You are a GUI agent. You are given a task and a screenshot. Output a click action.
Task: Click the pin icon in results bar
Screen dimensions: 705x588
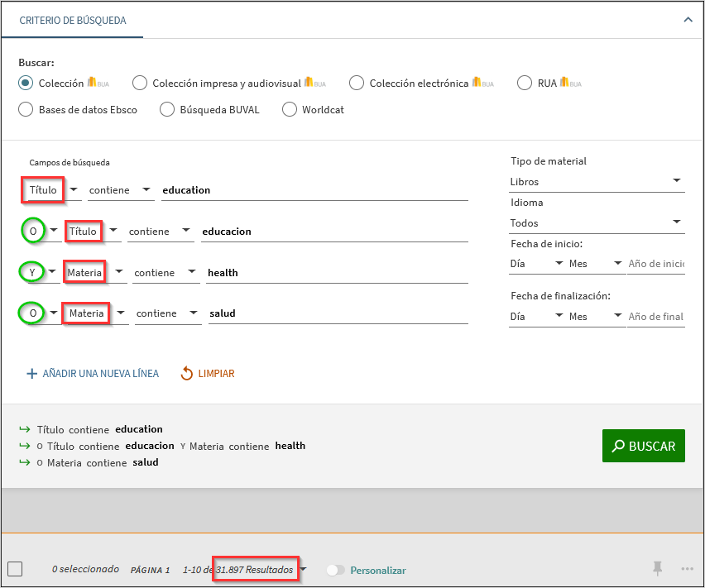point(658,568)
